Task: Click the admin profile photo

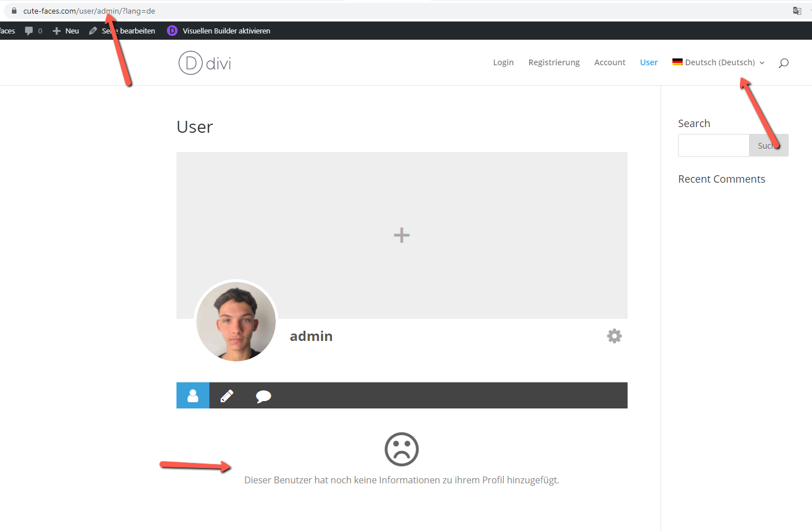Action: (236, 322)
